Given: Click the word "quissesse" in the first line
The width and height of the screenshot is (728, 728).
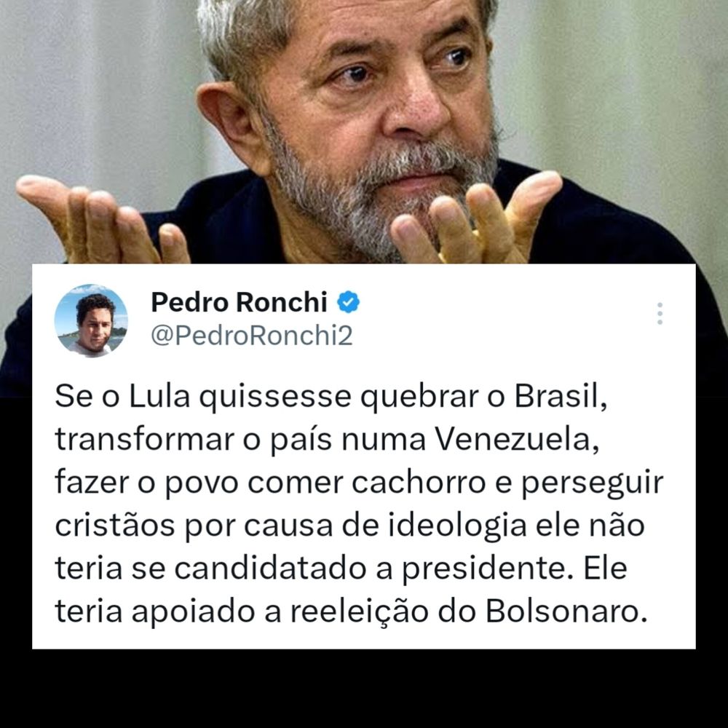Looking at the screenshot, I should coord(275,397).
